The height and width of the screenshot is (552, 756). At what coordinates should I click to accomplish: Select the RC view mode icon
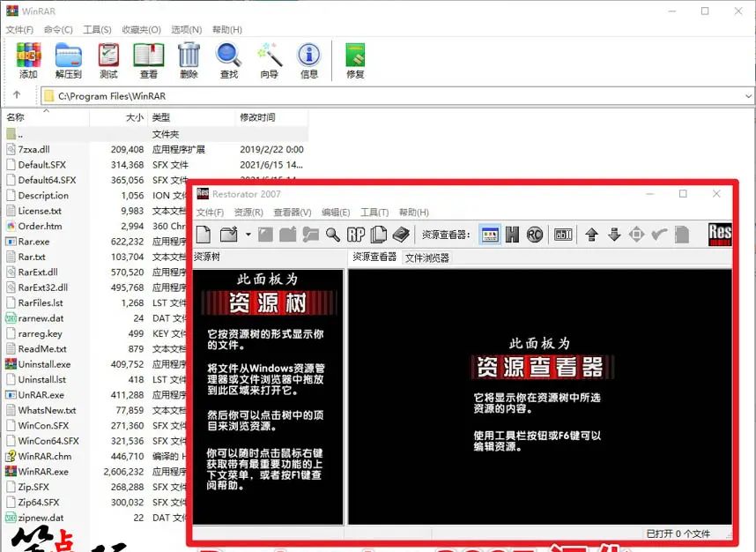[535, 235]
